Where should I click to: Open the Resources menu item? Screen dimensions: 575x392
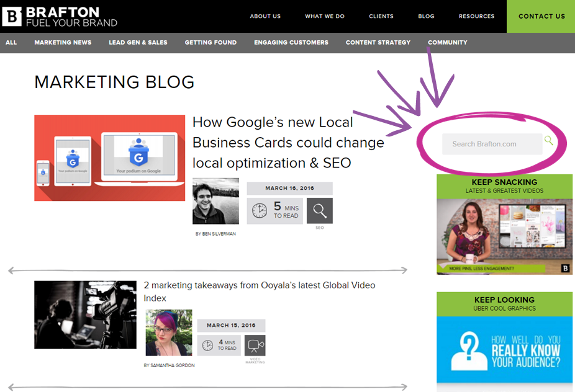(476, 16)
